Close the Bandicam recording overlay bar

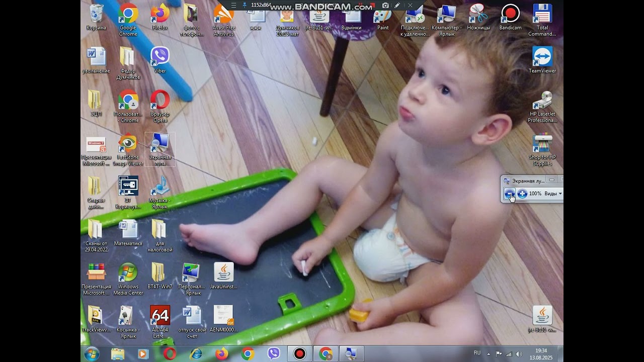click(x=410, y=5)
